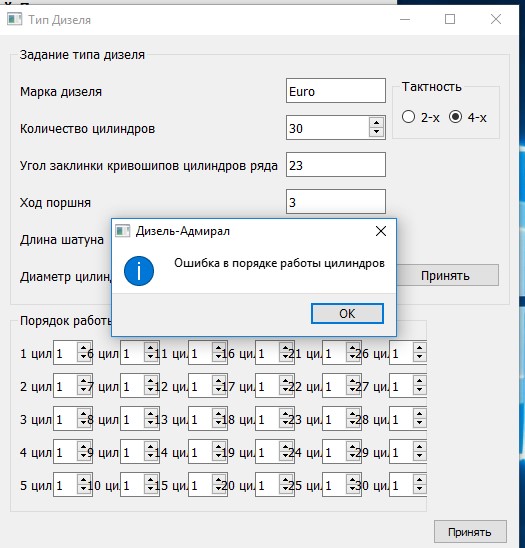The image size is (525, 548).
Task: Click the Ход поршня input field
Action: (336, 202)
